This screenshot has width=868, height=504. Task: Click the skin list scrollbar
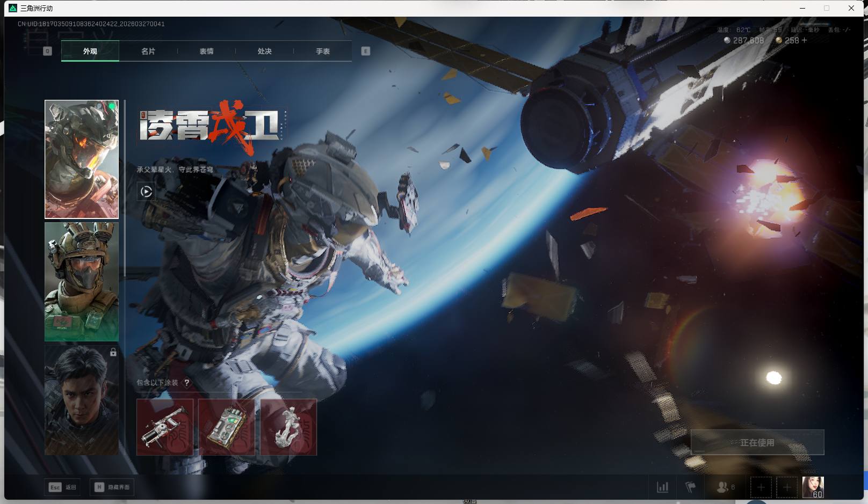(125, 188)
